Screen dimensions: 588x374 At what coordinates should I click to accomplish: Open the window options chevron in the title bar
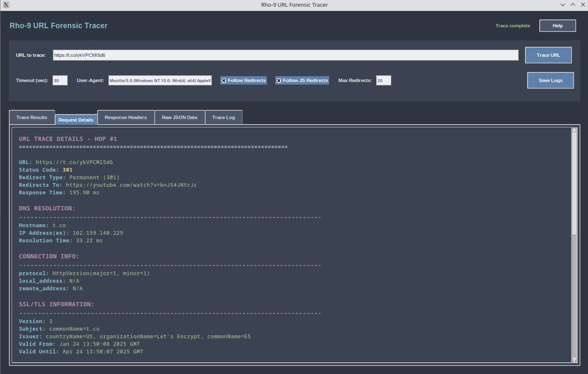562,5
